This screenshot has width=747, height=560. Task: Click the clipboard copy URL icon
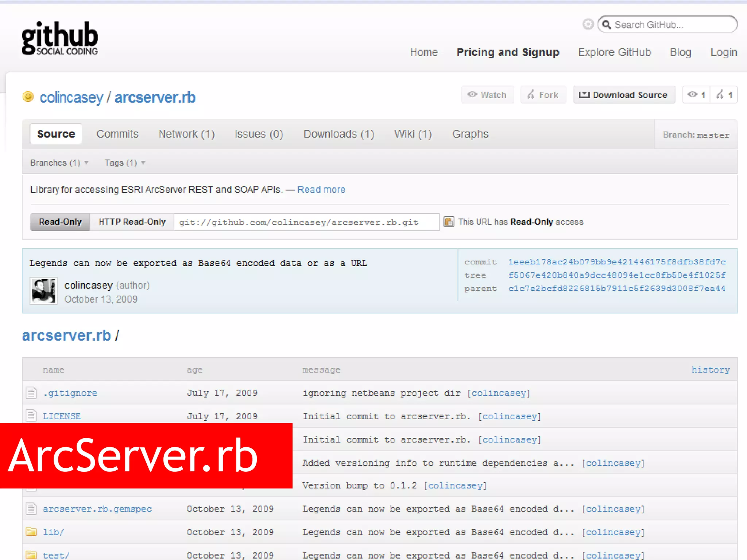pos(449,222)
